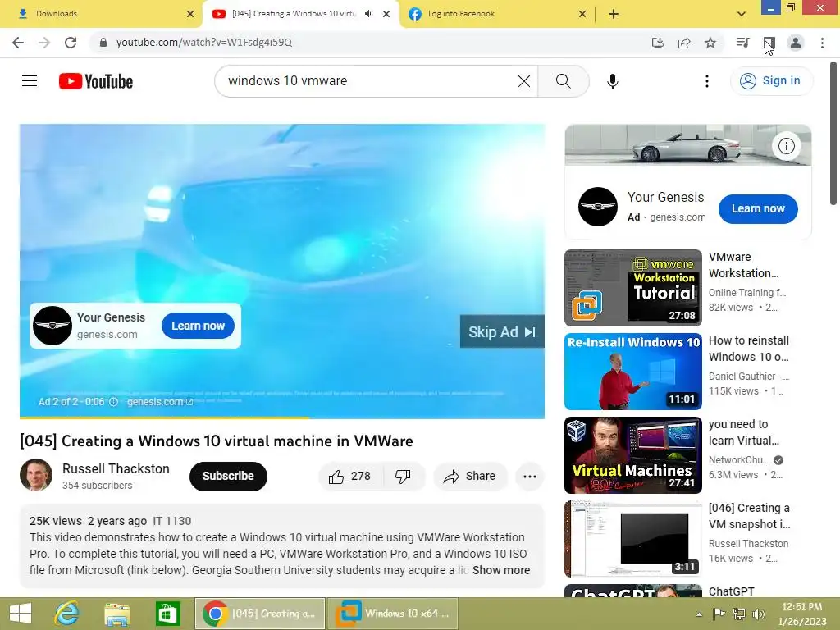The height and width of the screenshot is (630, 840).
Task: Click Learn now in the sidebar ad
Action: tap(758, 209)
